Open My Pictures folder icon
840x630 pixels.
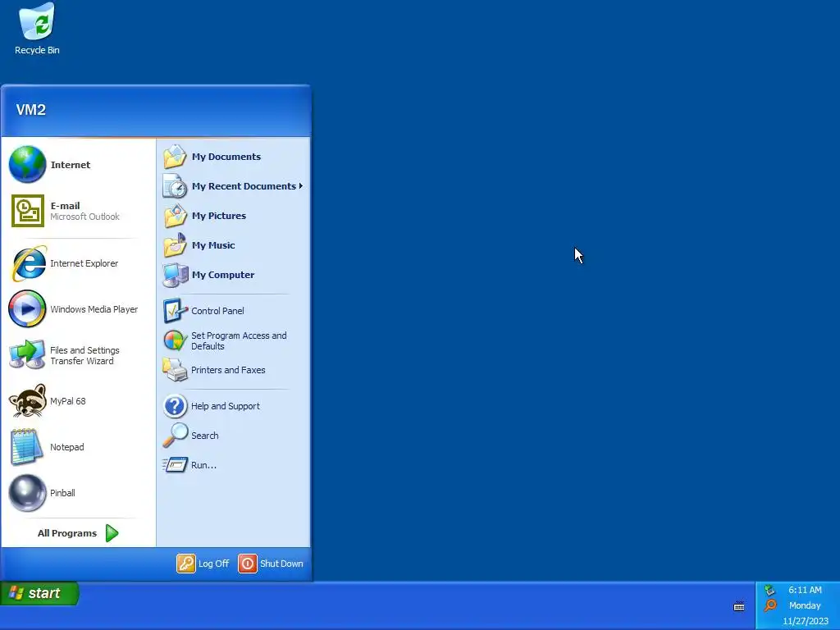click(175, 216)
